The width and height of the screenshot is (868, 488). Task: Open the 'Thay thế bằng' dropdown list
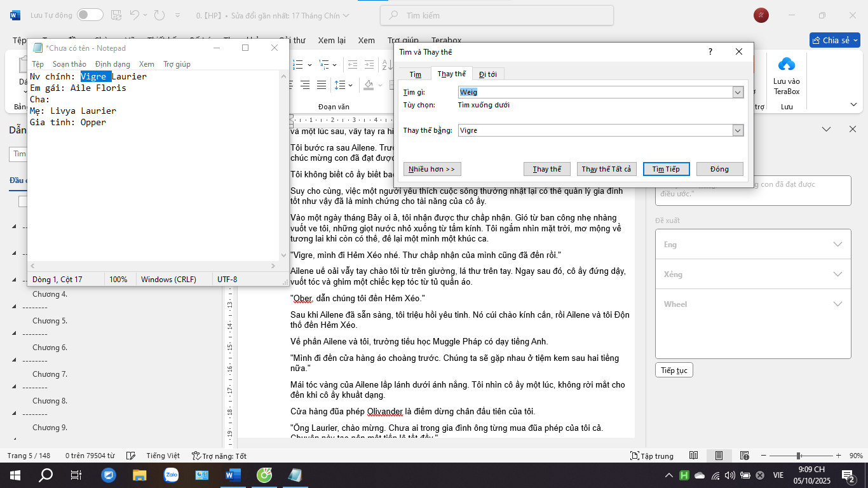(x=738, y=130)
